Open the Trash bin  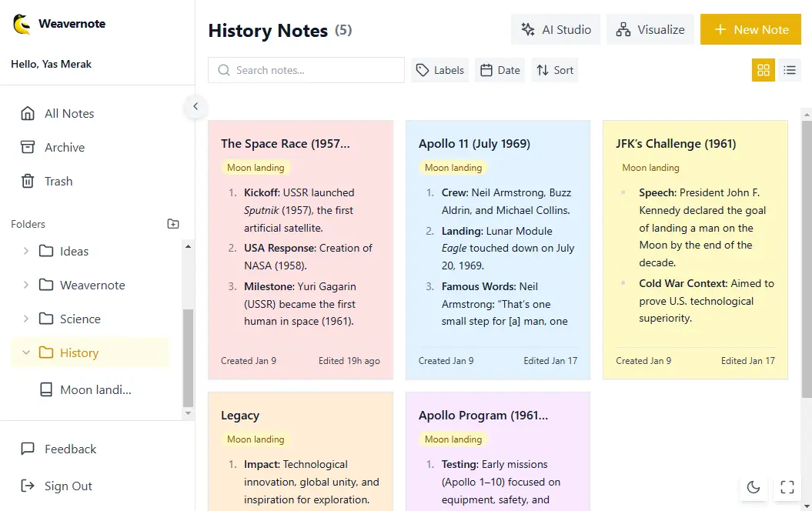pos(58,182)
